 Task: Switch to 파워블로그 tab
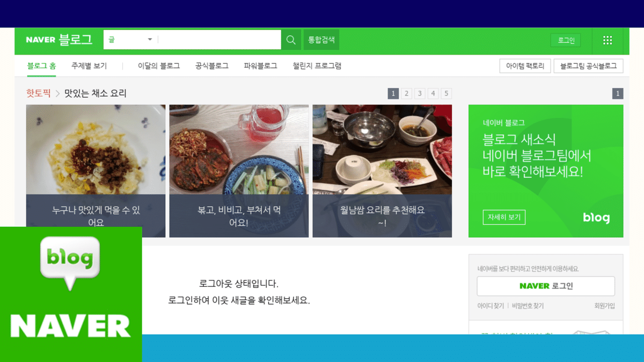260,66
